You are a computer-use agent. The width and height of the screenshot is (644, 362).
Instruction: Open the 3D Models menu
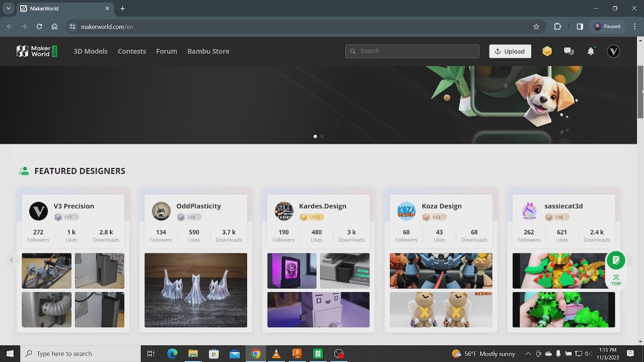tap(91, 51)
